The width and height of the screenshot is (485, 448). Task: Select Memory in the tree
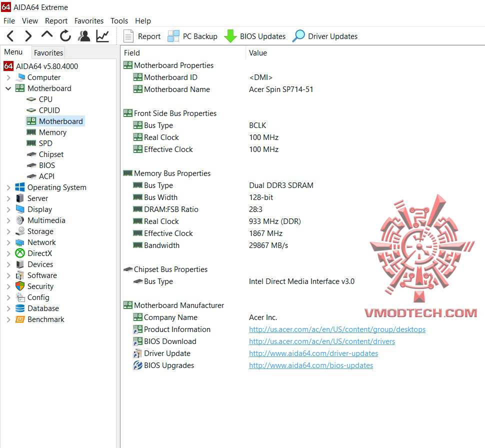coord(52,132)
